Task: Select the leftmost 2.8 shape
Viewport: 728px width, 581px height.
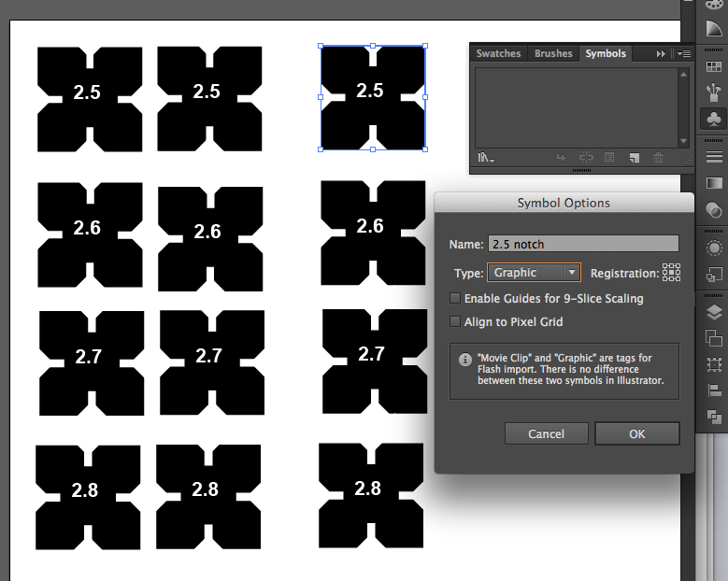Action: pyautogui.click(x=88, y=498)
